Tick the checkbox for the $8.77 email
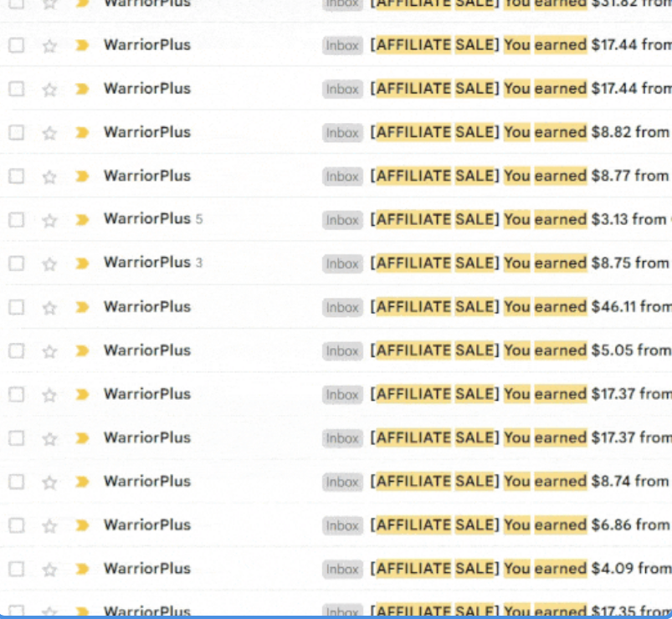 [x=16, y=176]
